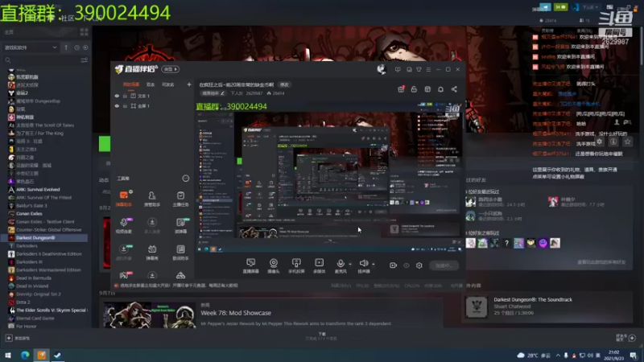Open the share icon in streaming app

(x=454, y=89)
